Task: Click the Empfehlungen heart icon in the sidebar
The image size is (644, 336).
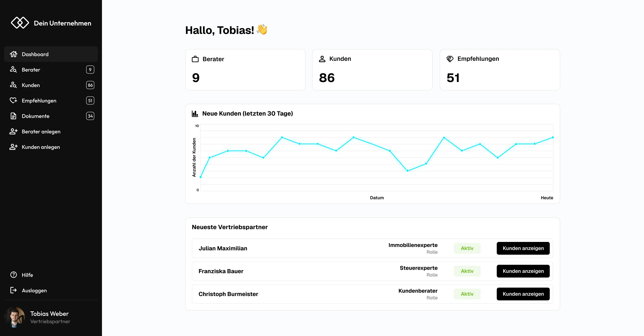Action: 13,100
